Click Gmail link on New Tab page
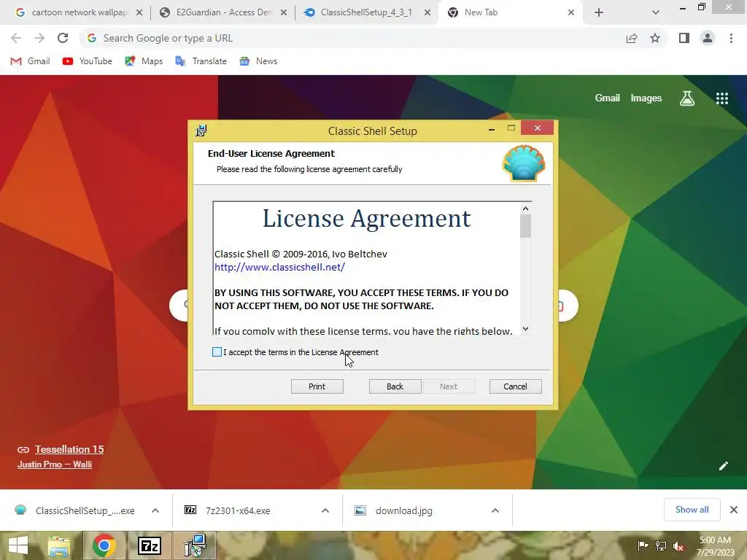Viewport: 747px width, 560px height. pyautogui.click(x=607, y=98)
